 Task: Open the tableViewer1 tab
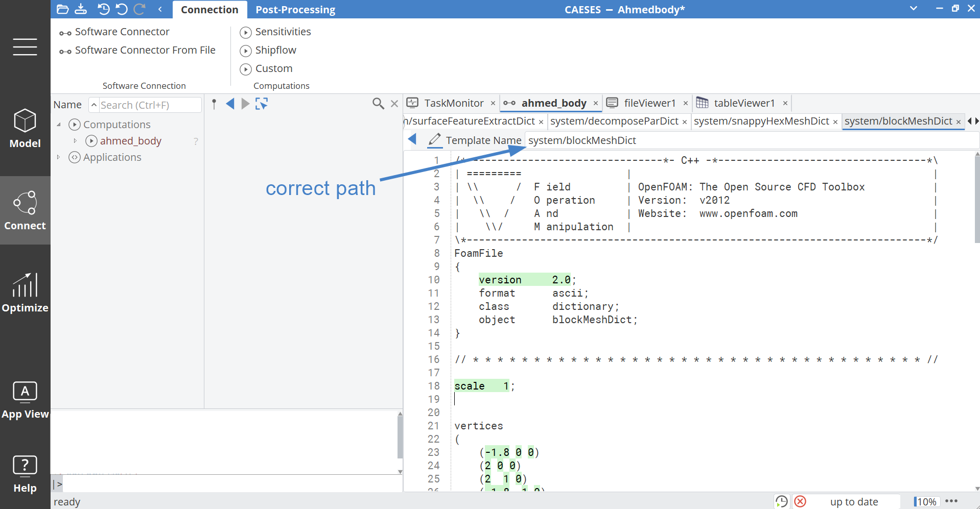744,103
